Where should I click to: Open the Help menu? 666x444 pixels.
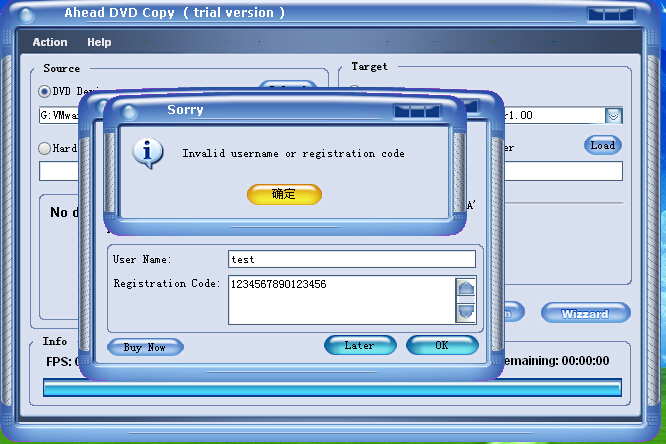[x=99, y=42]
